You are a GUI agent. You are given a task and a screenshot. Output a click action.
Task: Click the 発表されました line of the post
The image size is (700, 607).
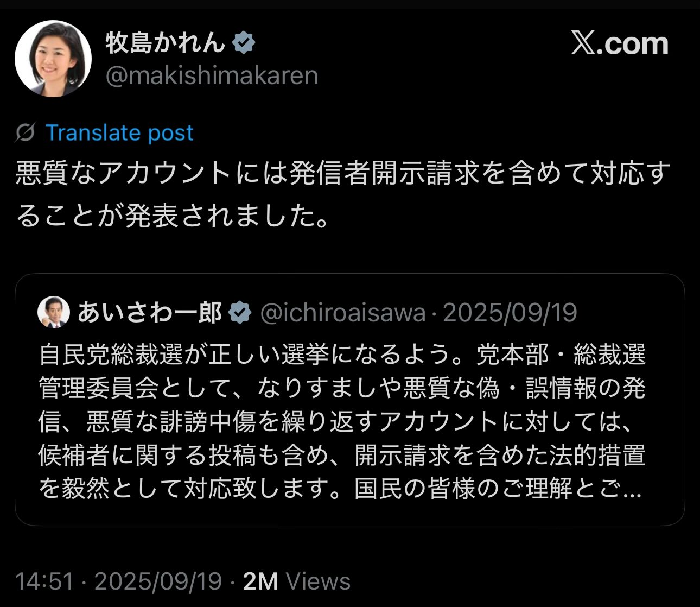click(174, 216)
